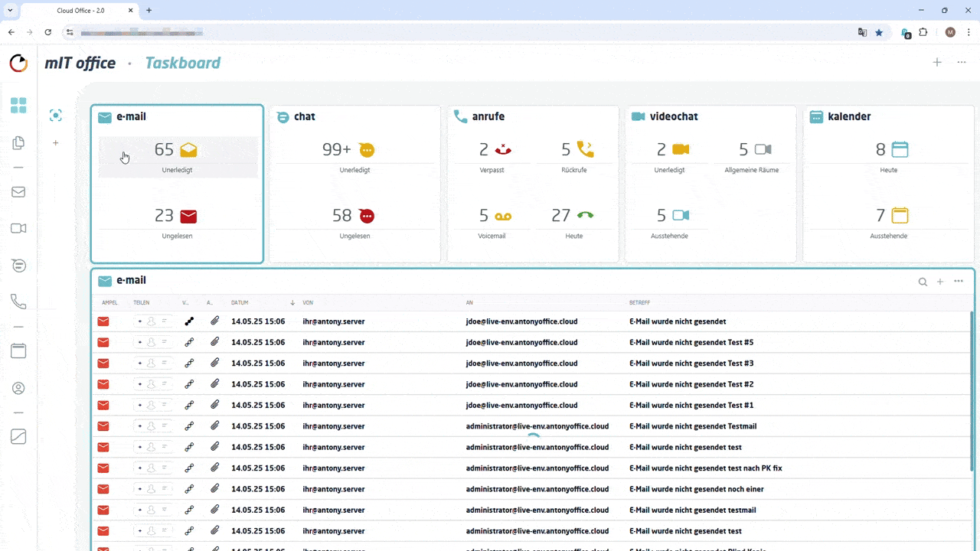The height and width of the screenshot is (551, 980).
Task: Open the documents icon in left sidebar
Action: click(x=18, y=142)
